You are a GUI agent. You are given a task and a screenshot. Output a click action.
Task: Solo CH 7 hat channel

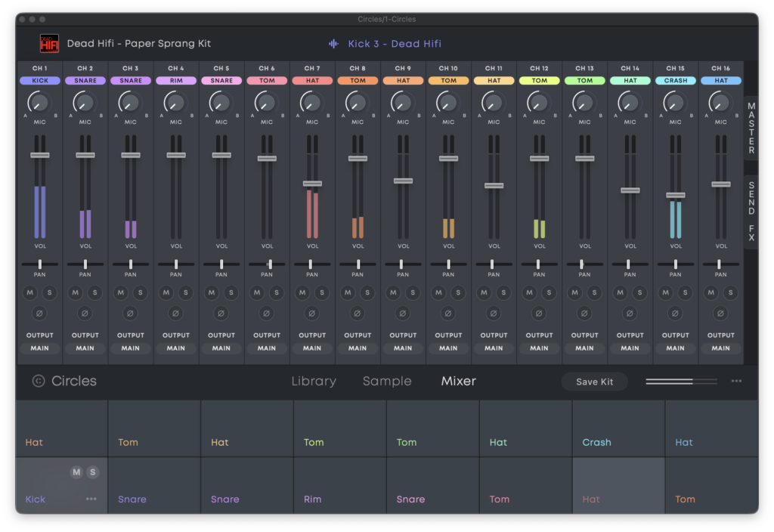[x=322, y=292]
